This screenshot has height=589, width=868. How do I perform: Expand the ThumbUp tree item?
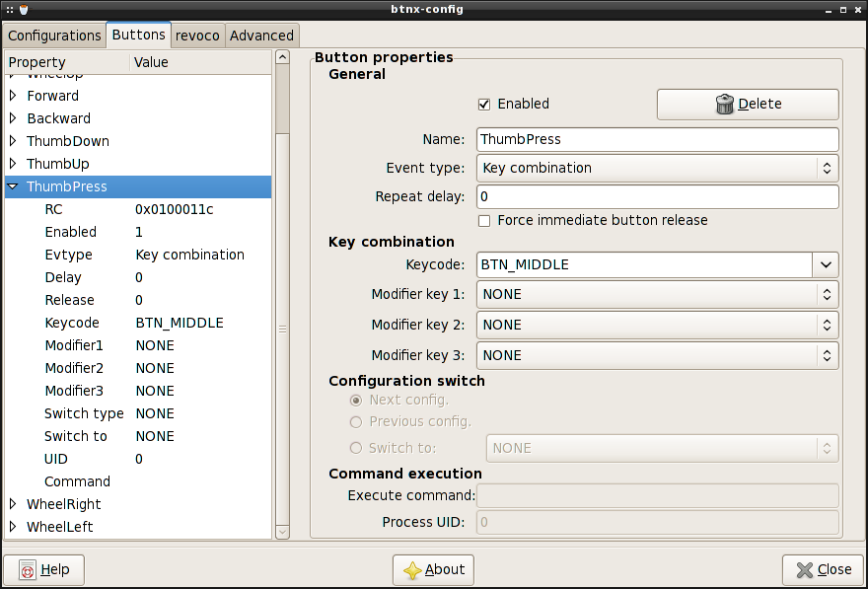click(13, 164)
